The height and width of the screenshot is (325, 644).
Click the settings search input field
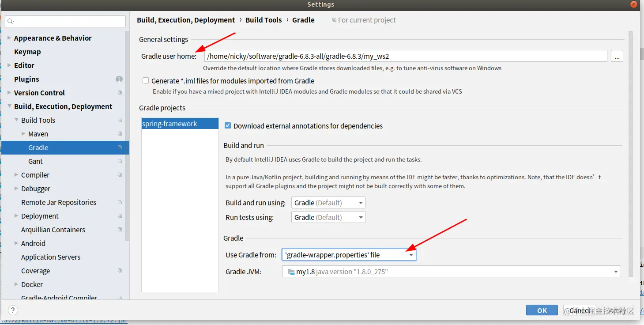(65, 21)
